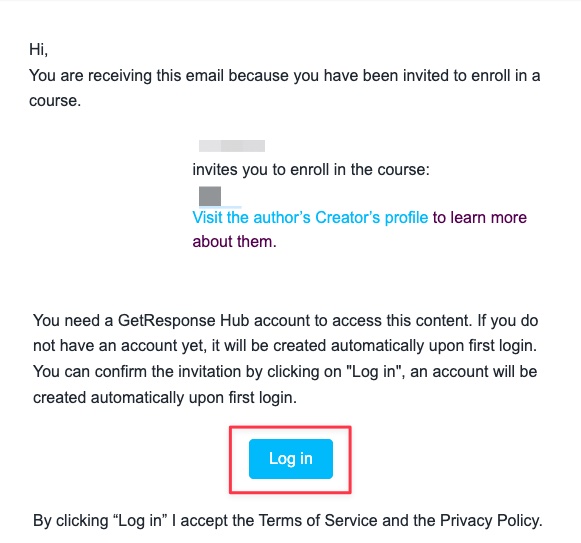Click the purple 'to learn more' text
The height and width of the screenshot is (543, 581).
tap(479, 218)
